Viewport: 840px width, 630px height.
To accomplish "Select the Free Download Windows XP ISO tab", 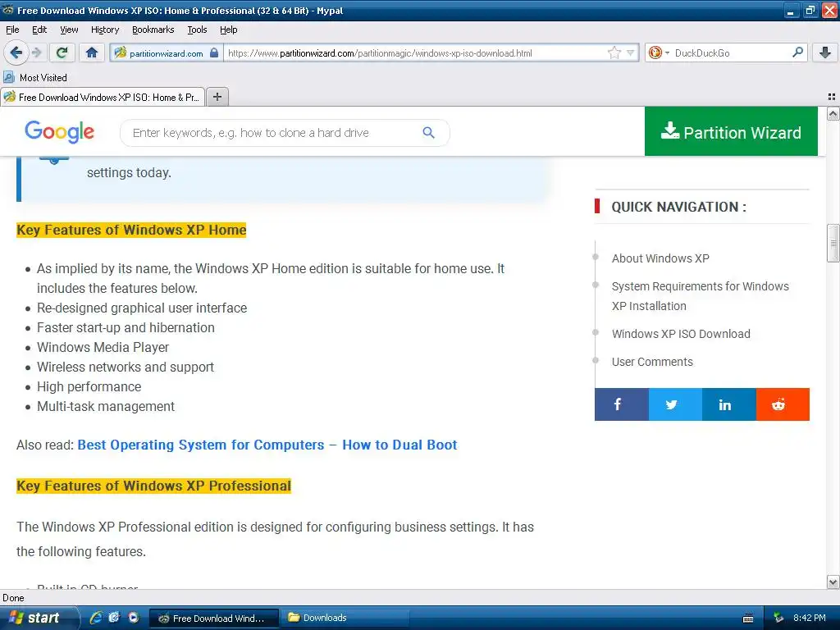I will [x=103, y=97].
